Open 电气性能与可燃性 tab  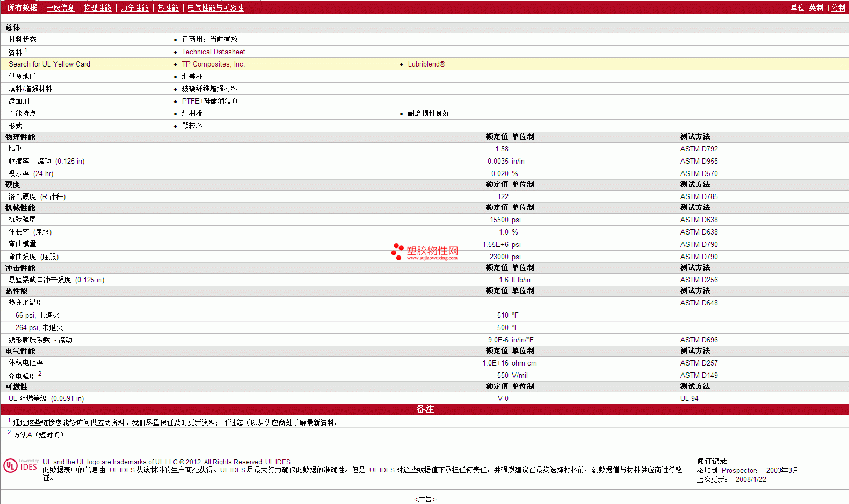[x=216, y=8]
